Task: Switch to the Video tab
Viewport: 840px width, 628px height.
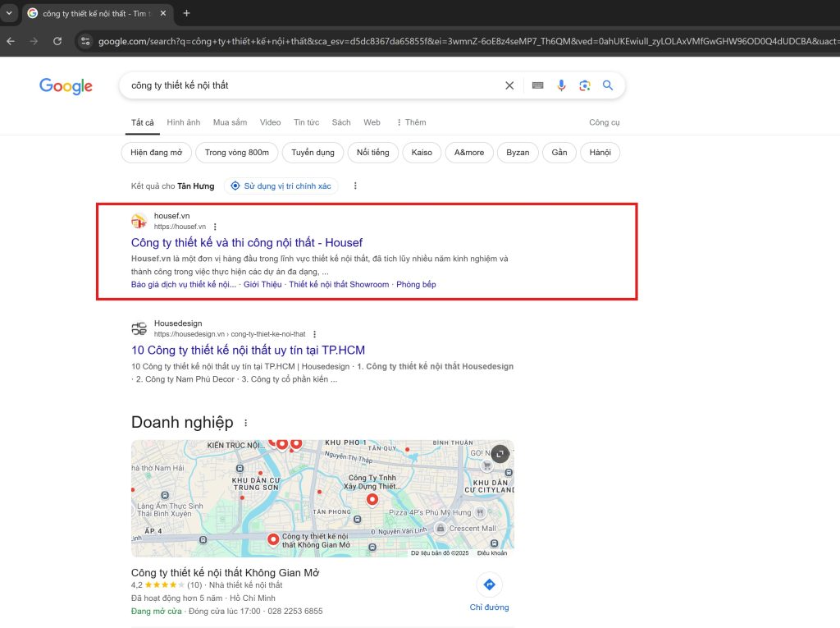Action: point(270,122)
